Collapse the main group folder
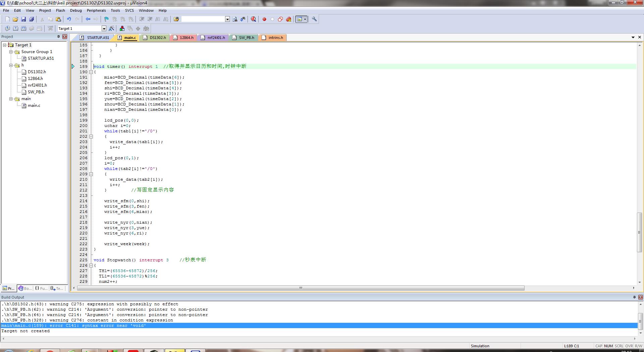644x352 pixels. [11, 99]
